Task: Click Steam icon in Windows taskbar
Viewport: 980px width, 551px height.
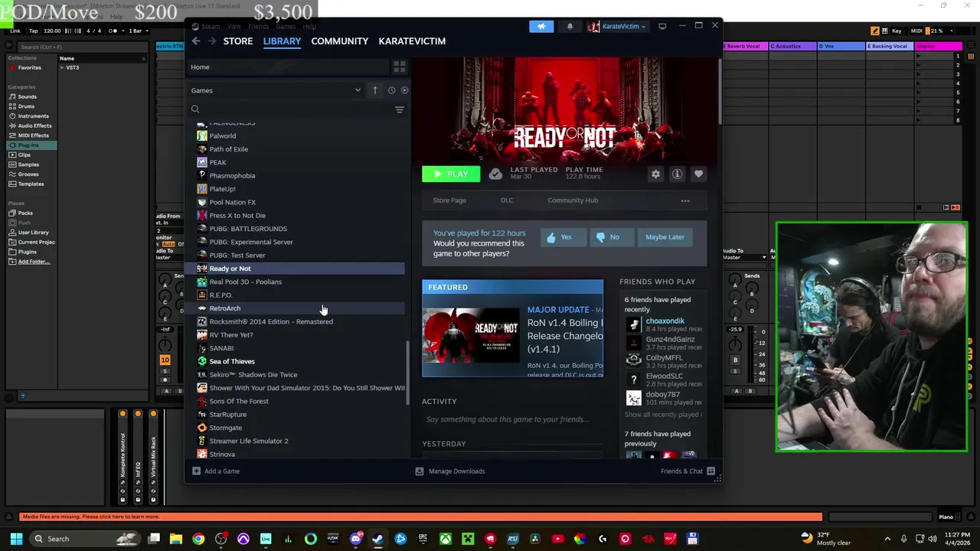Action: point(377,539)
